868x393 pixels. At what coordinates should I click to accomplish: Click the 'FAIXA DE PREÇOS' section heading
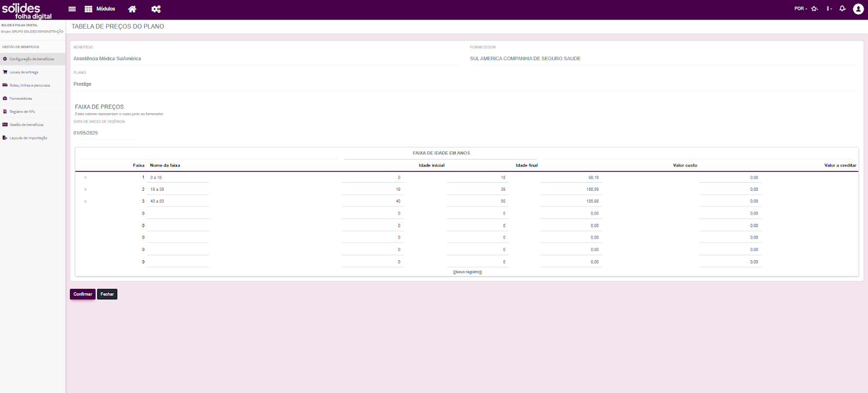(x=99, y=107)
